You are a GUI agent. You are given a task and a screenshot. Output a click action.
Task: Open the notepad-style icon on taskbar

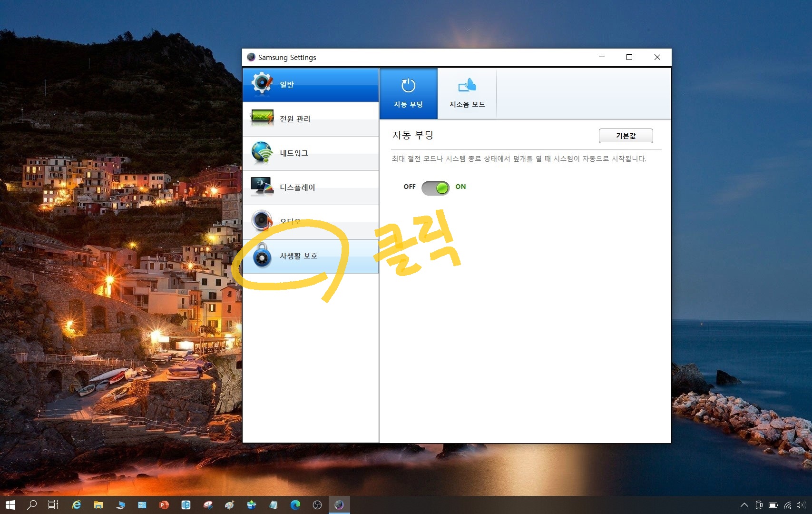coord(274,505)
